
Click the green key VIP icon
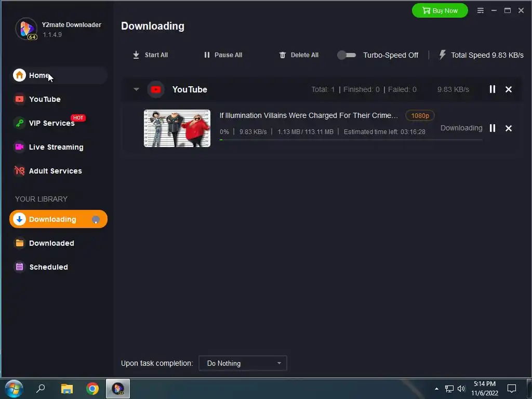(x=19, y=123)
